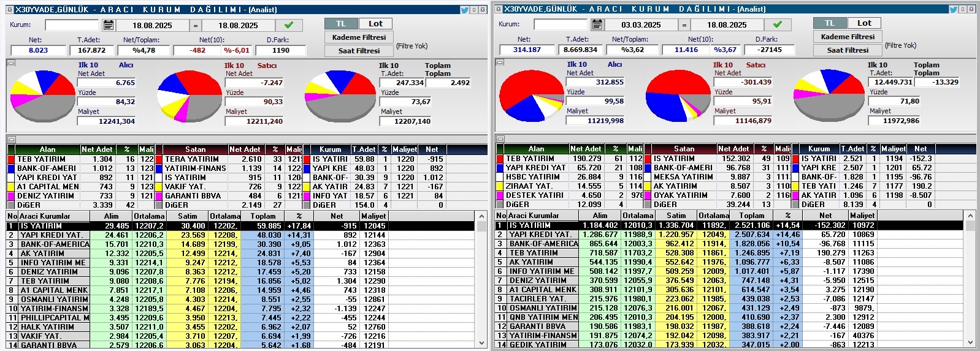Collapse the pie chart panel in left window

coord(10,62)
